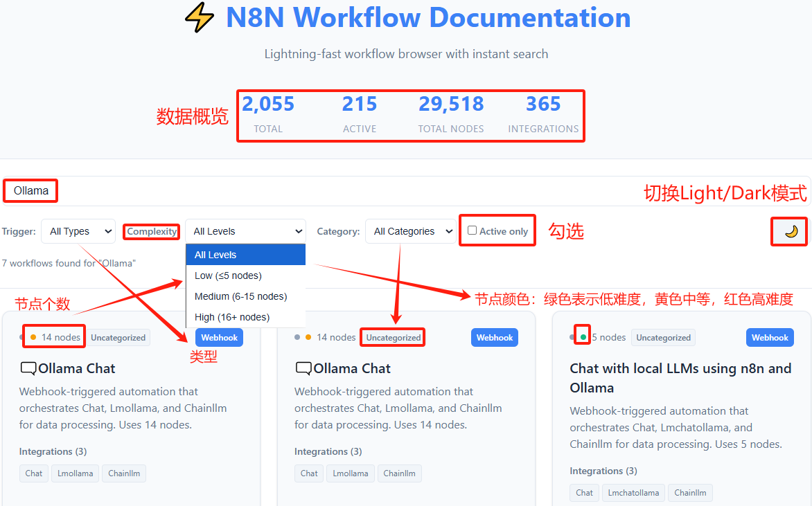The image size is (812, 506).
Task: Click Chat tag on Chat with local LLMs card
Action: coord(584,493)
